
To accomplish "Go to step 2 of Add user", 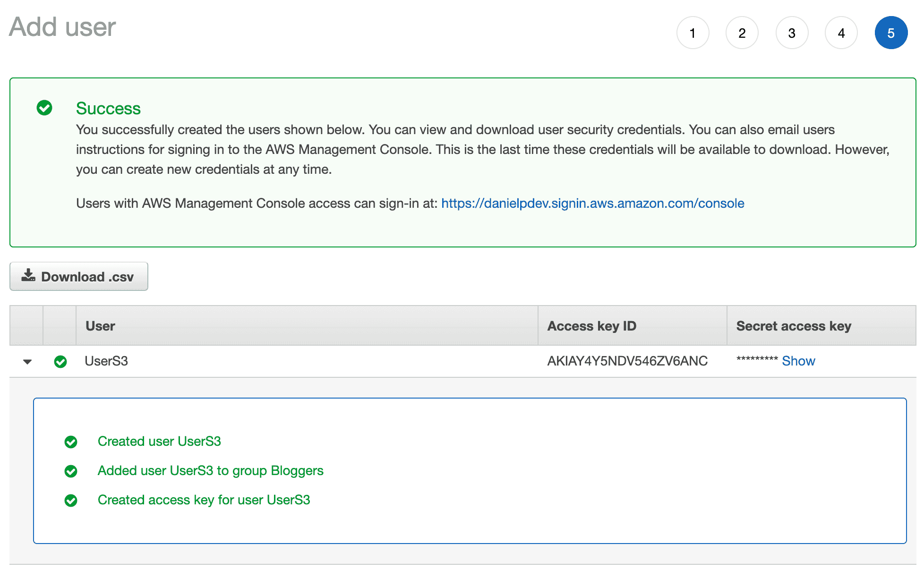I will pos(742,33).
